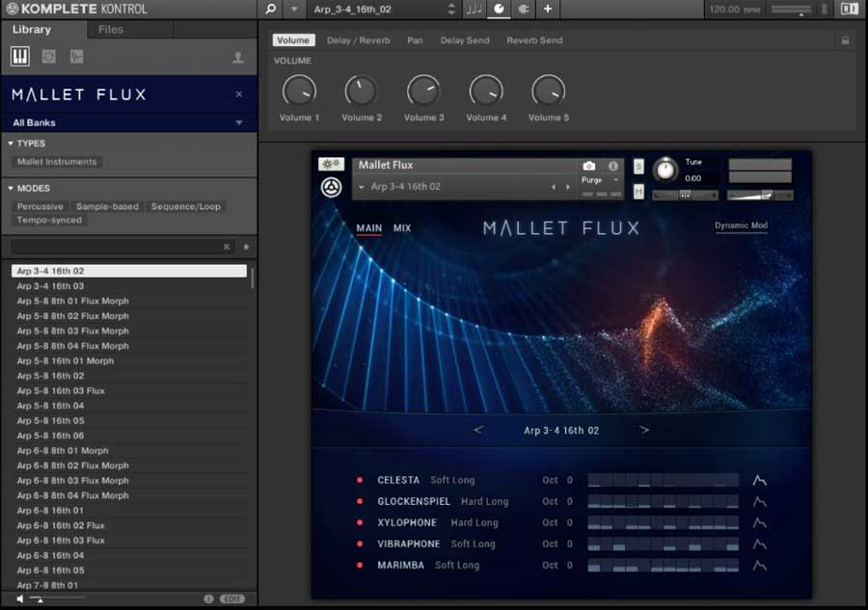Open the arpeggiator notes icon in header

(474, 9)
